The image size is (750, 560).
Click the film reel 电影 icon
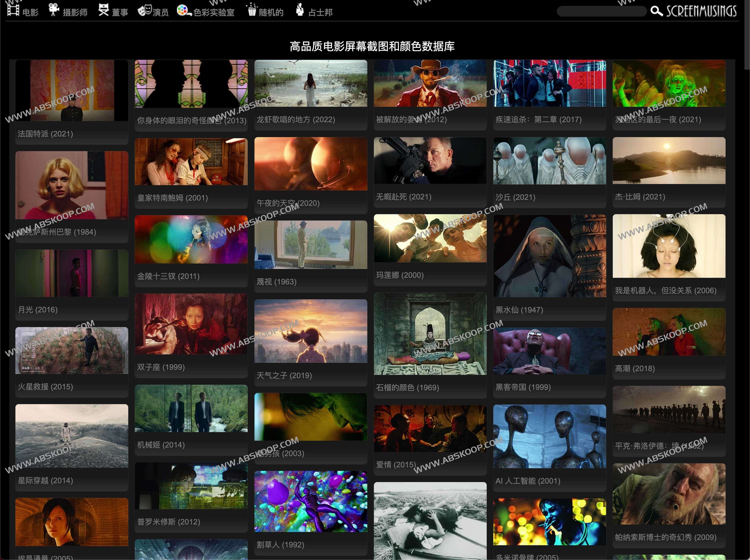(x=13, y=10)
